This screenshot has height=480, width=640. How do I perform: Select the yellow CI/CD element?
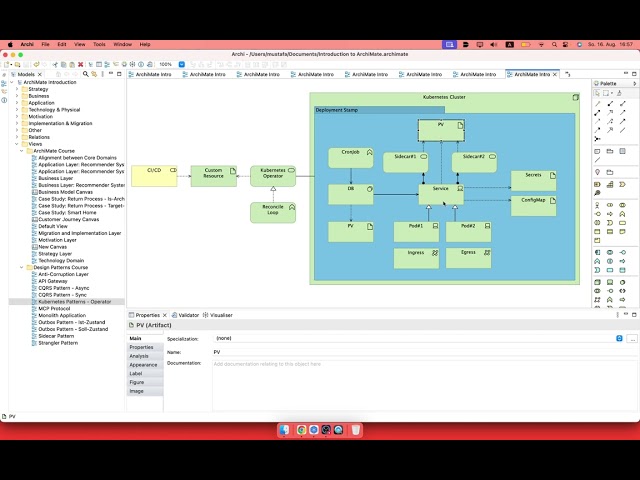[154, 176]
